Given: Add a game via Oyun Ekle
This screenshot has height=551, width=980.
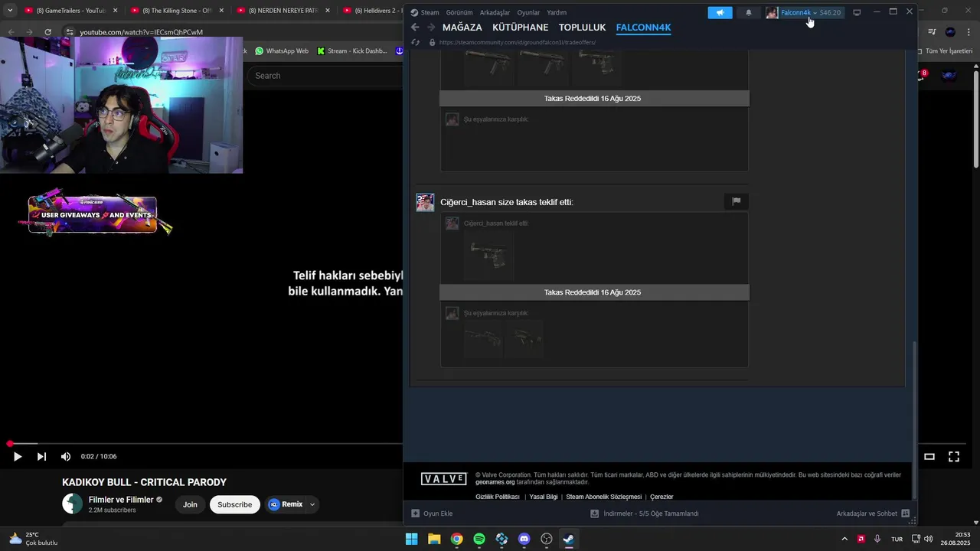Looking at the screenshot, I should point(432,514).
